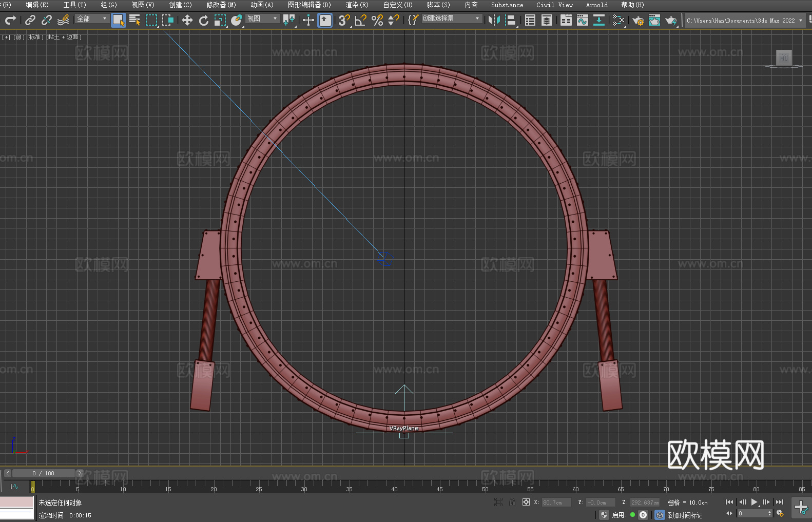Expand the 创建选择集 named selection dropdown
This screenshot has height=522, width=812.
(477, 18)
